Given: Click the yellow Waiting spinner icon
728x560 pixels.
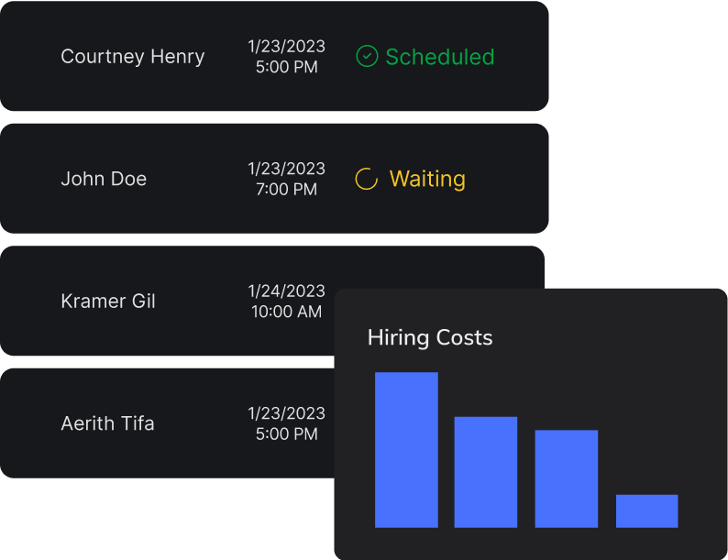Looking at the screenshot, I should coord(367,179).
